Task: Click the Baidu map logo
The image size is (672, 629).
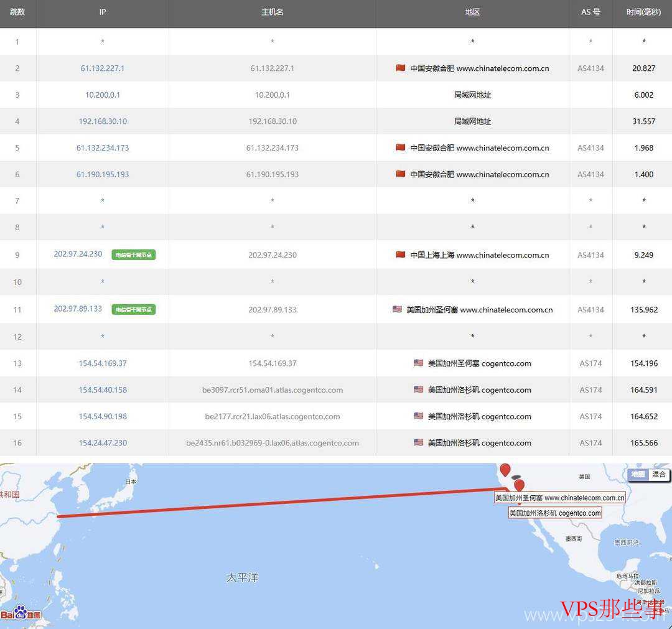Action: click(x=21, y=613)
